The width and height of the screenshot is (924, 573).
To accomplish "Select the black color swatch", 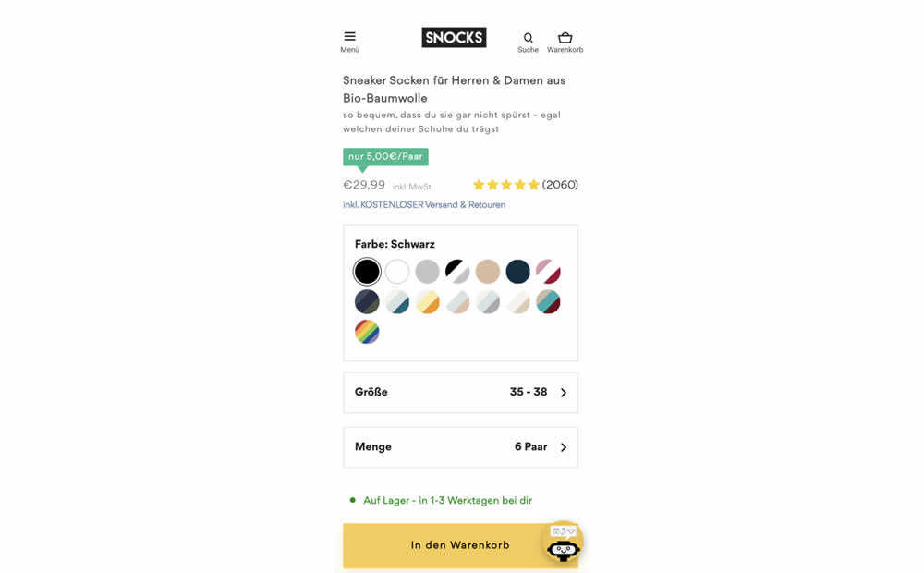I will tap(367, 272).
